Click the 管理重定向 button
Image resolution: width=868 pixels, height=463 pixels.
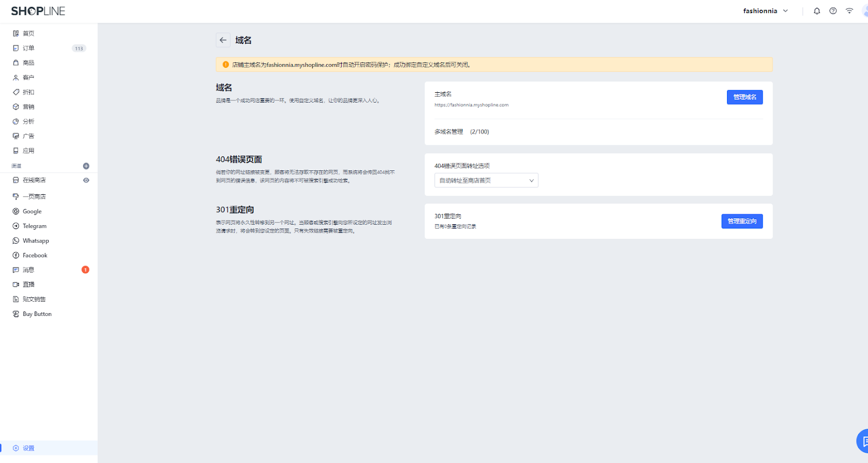[742, 221]
